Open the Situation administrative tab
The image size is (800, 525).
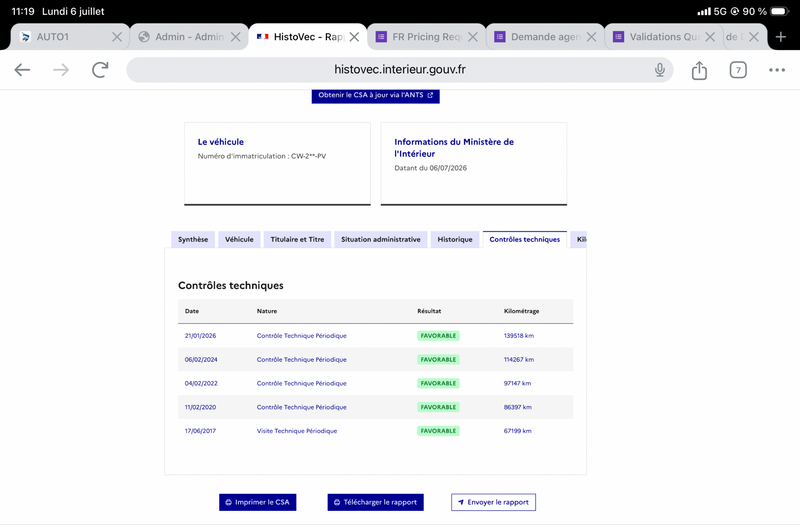point(381,239)
